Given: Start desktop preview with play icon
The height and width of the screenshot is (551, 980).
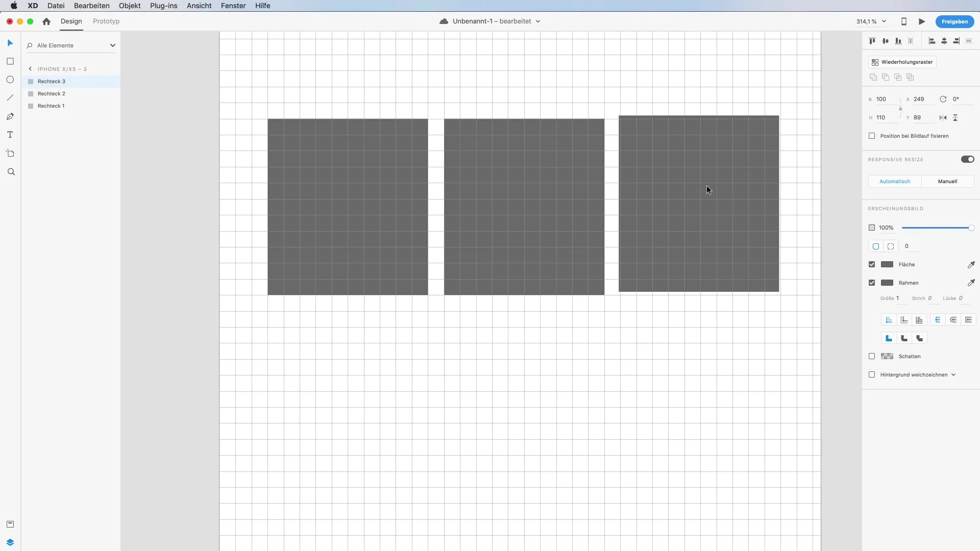Looking at the screenshot, I should coord(922,21).
